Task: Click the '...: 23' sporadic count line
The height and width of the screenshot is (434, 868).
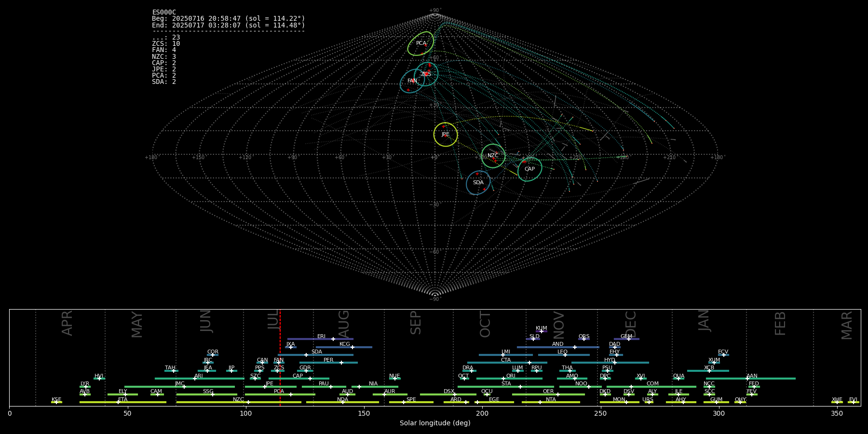Action: coord(166,38)
